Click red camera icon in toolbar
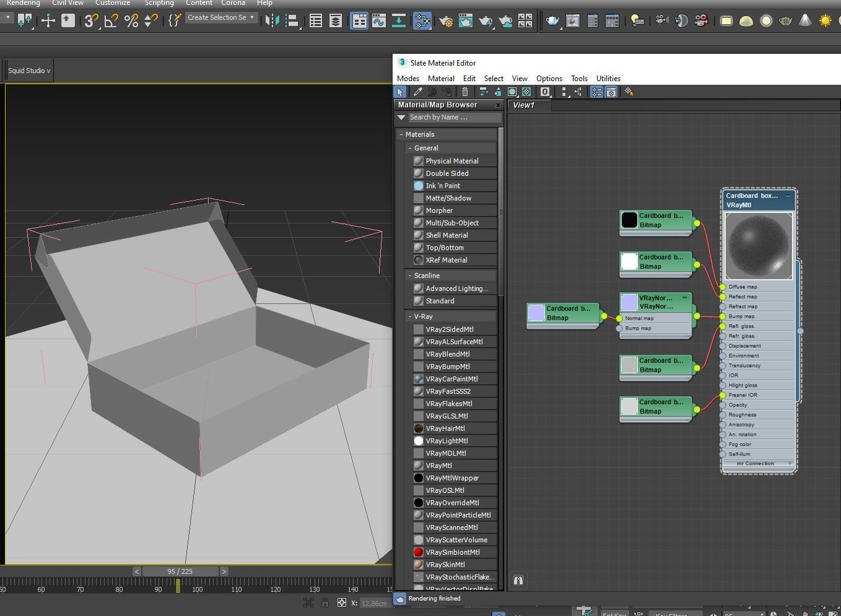This screenshot has width=841, height=616. pyautogui.click(x=701, y=20)
